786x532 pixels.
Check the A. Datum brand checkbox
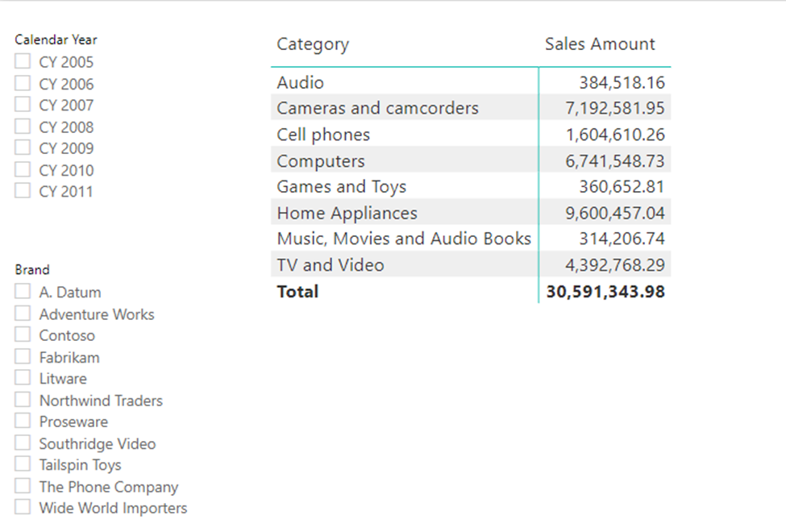coord(23,291)
